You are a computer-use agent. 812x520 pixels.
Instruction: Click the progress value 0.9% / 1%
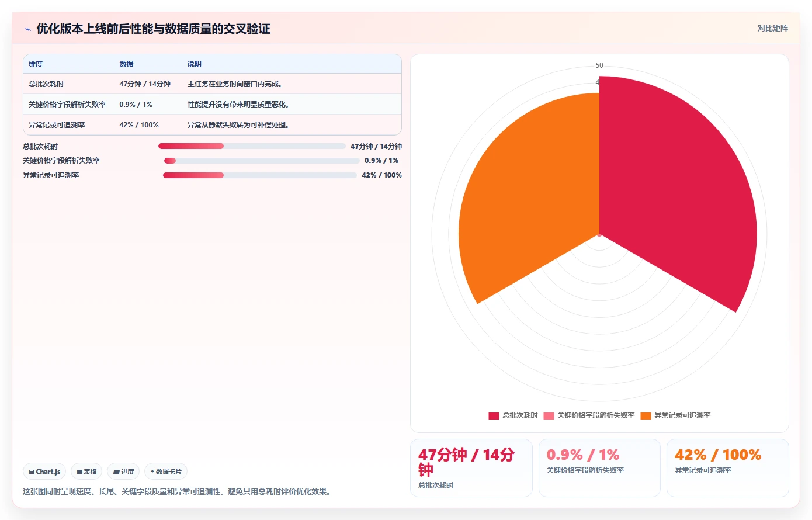[381, 161]
